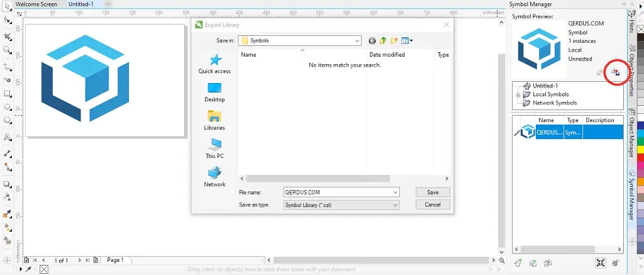Select the Ellipse tool
Viewport: 644px width, 275px height.
click(x=7, y=107)
